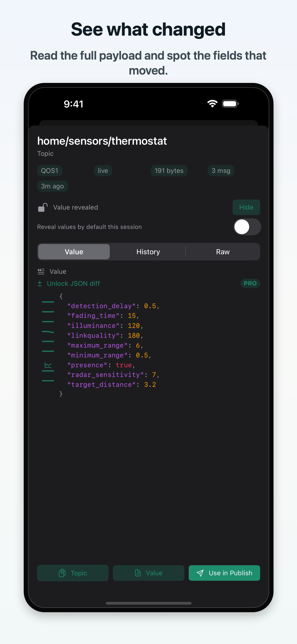This screenshot has height=644, width=297.
Task: Tap the home indicator bar
Action: tap(148, 603)
